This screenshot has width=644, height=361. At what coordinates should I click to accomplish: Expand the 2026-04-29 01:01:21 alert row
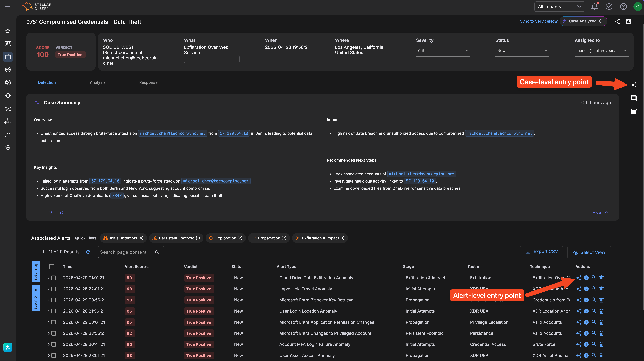tap(48, 278)
